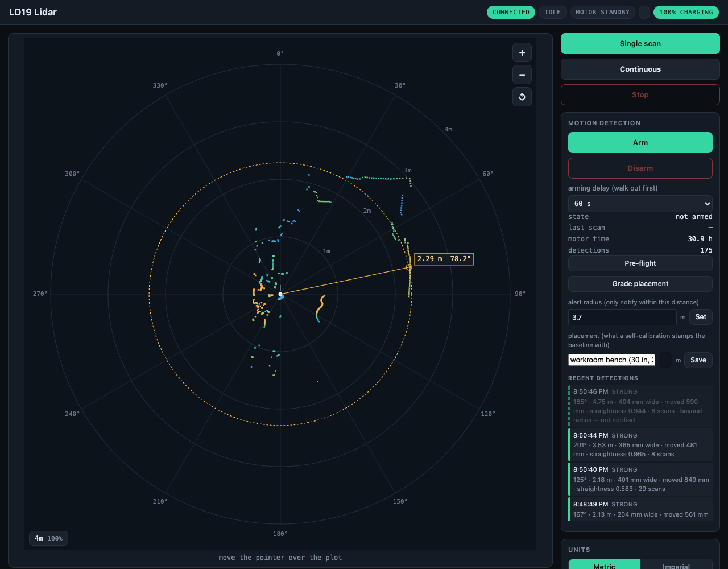Viewport: 728px width, 569px height.
Task: Click the MOTION DETECTION section header
Action: click(604, 123)
